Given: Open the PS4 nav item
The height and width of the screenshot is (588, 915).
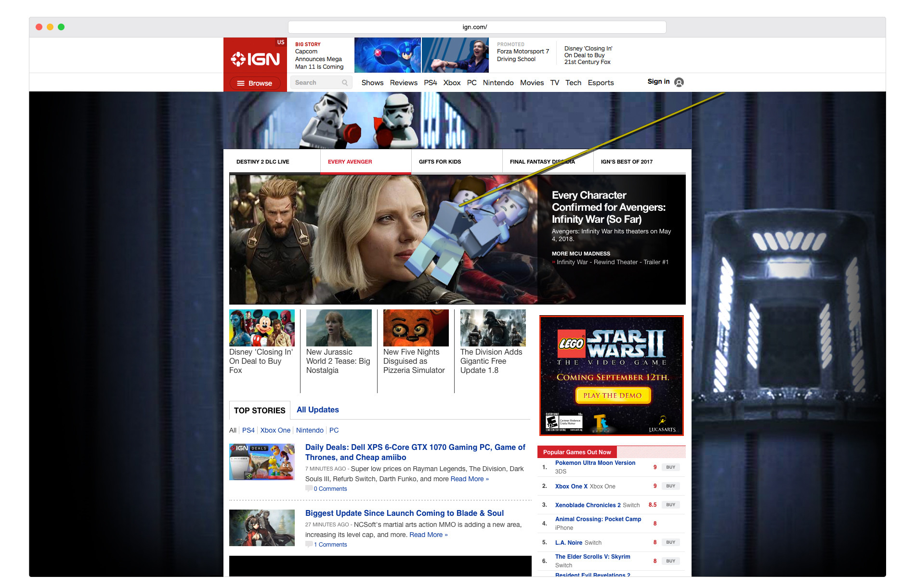Looking at the screenshot, I should [x=431, y=83].
